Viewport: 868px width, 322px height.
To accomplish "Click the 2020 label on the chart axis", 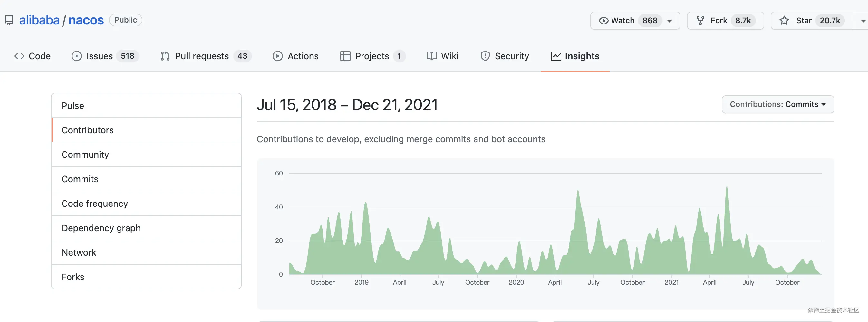I will click(516, 282).
